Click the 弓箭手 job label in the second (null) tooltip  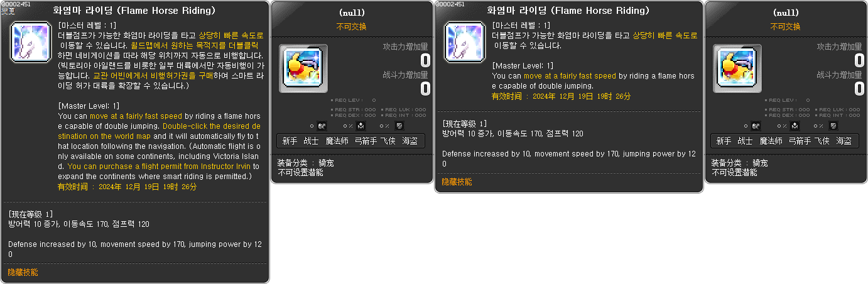[x=800, y=141]
